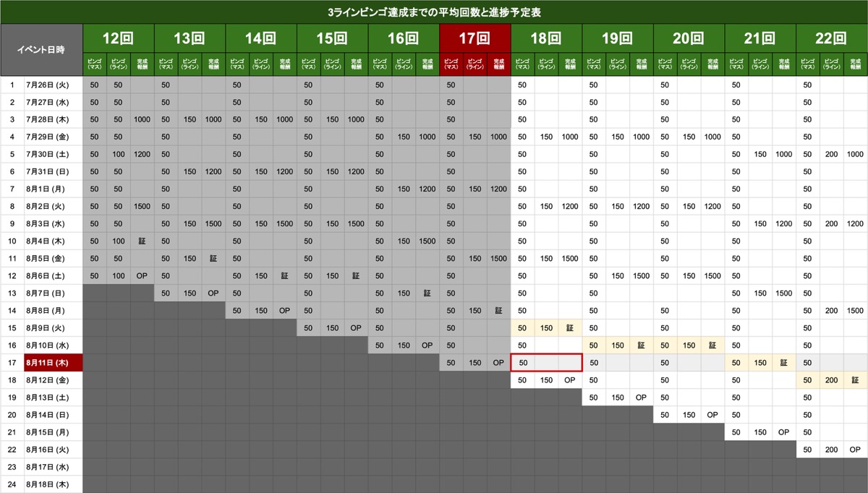
Task: Select the 1500 reward in the 22回 column
Action: [855, 310]
